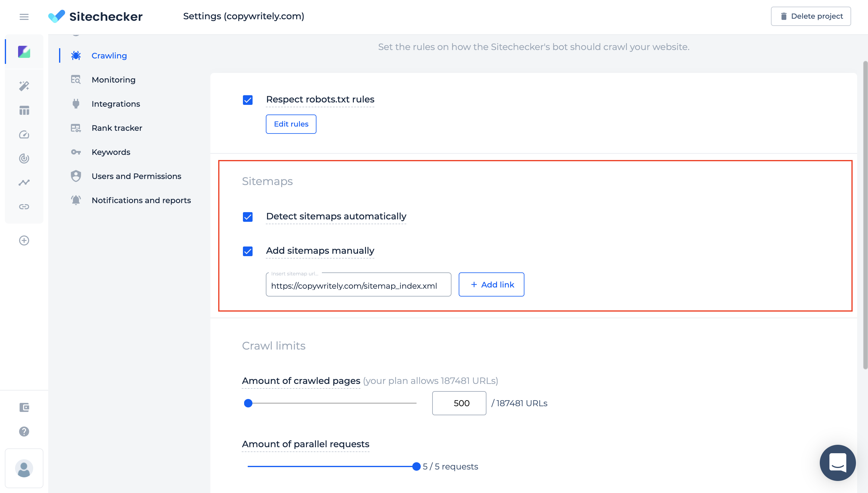Click the help question mark icon
Viewport: 868px width, 493px height.
[x=24, y=432]
